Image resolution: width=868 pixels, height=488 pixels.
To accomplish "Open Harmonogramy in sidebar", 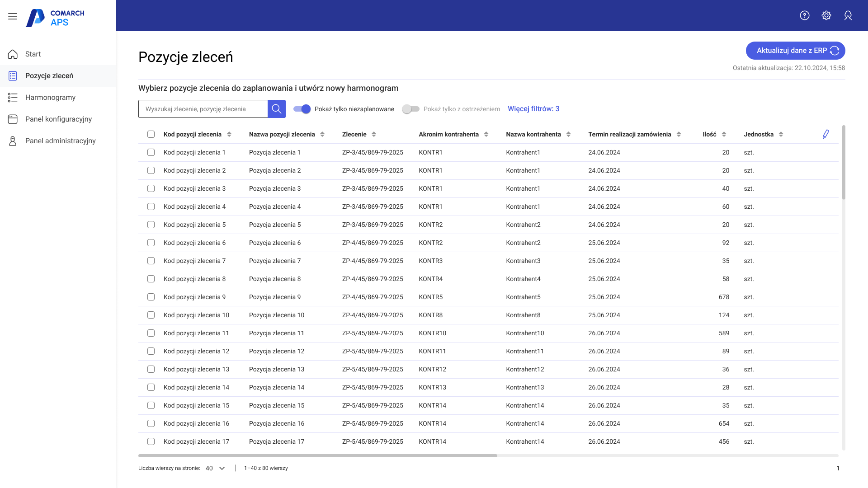I will (50, 97).
